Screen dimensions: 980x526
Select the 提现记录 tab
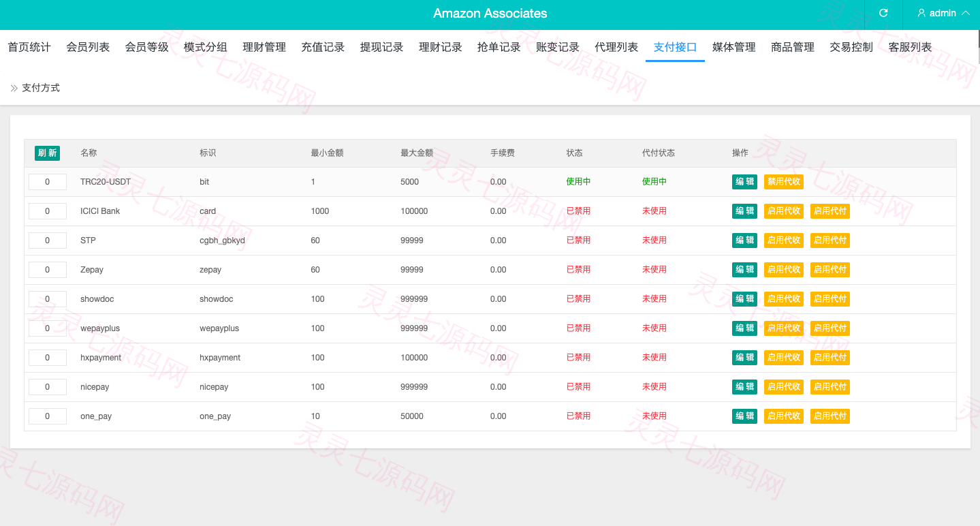click(381, 47)
